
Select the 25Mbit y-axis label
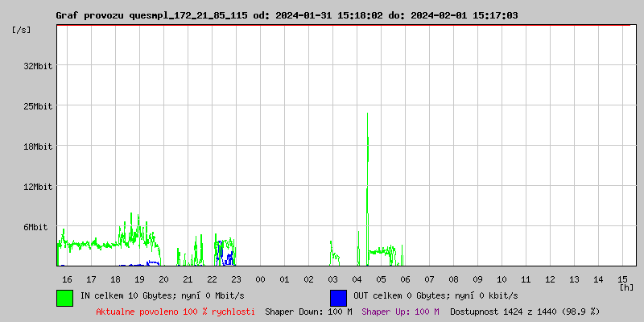click(38, 106)
